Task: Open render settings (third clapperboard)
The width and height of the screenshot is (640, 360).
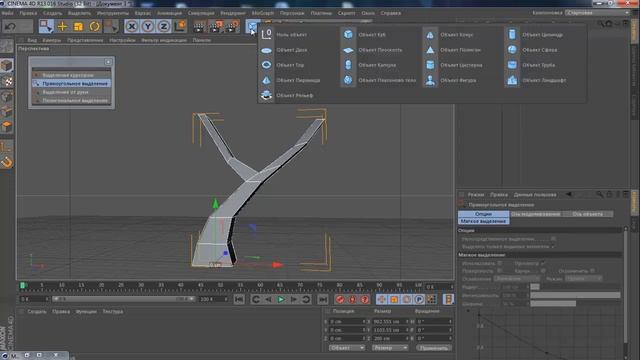Action: pyautogui.click(x=232, y=27)
